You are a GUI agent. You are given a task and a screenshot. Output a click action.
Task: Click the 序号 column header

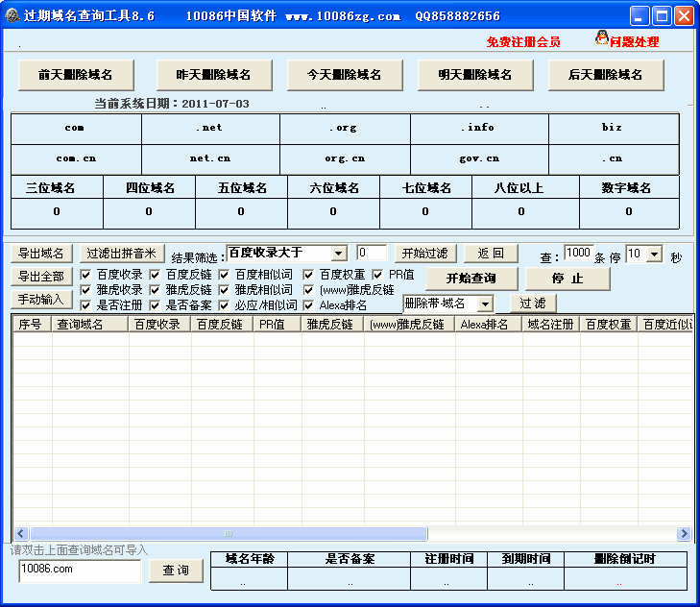pyautogui.click(x=32, y=325)
